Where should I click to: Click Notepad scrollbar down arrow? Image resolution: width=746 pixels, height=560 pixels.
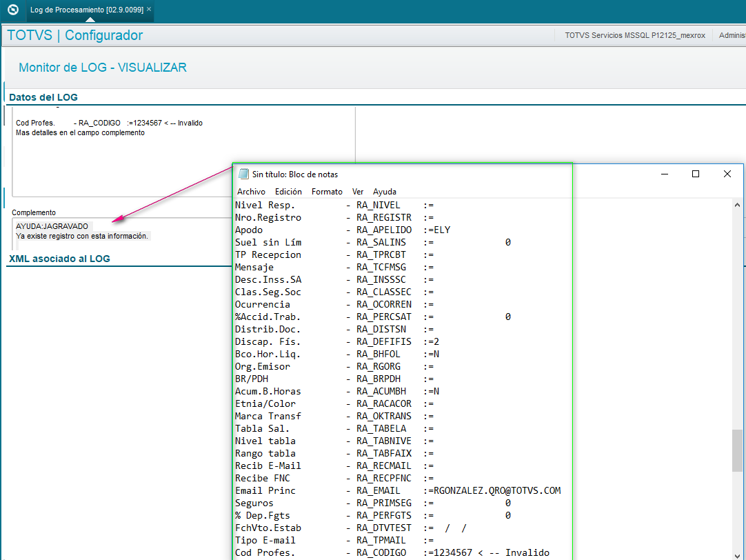(x=737, y=555)
